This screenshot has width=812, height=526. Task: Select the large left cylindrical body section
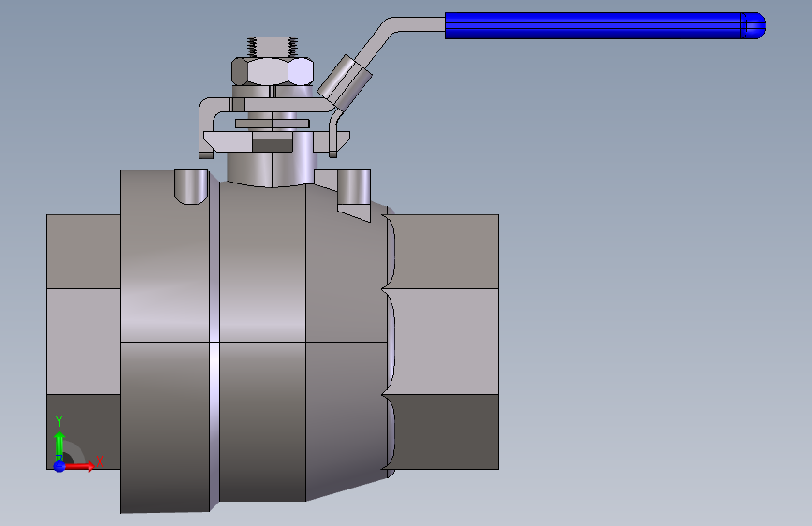165,342
